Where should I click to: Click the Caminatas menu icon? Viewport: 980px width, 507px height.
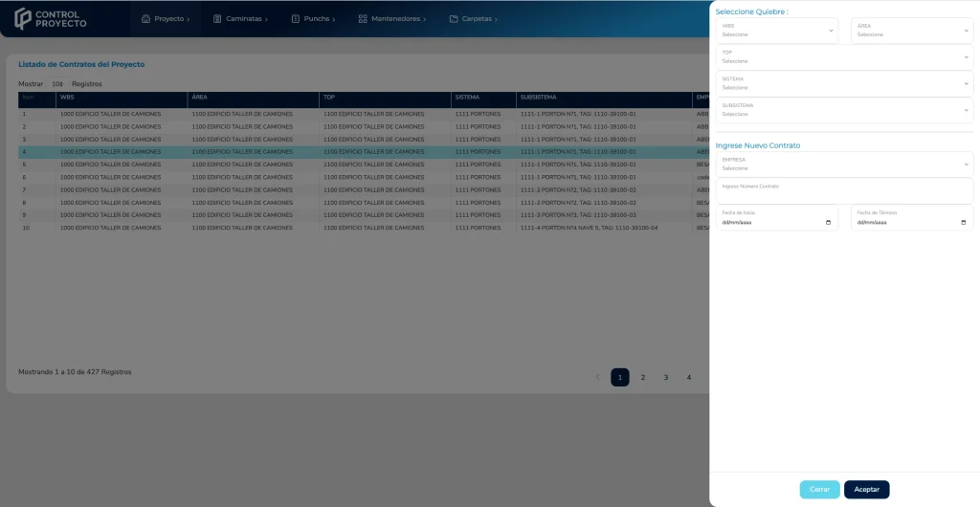[x=217, y=18]
